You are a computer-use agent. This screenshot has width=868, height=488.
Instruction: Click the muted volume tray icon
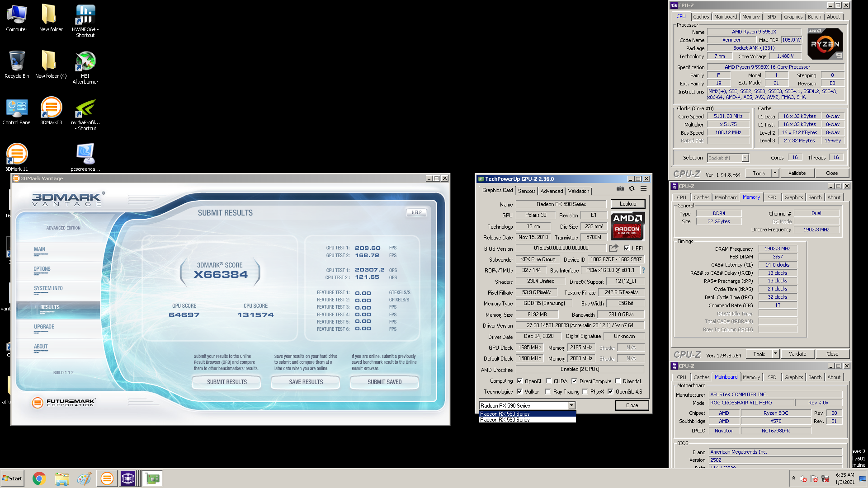(x=803, y=479)
